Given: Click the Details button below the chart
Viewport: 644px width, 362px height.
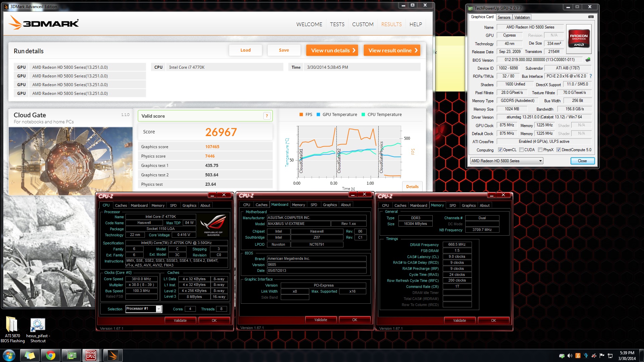Looking at the screenshot, I should pyautogui.click(x=412, y=187).
